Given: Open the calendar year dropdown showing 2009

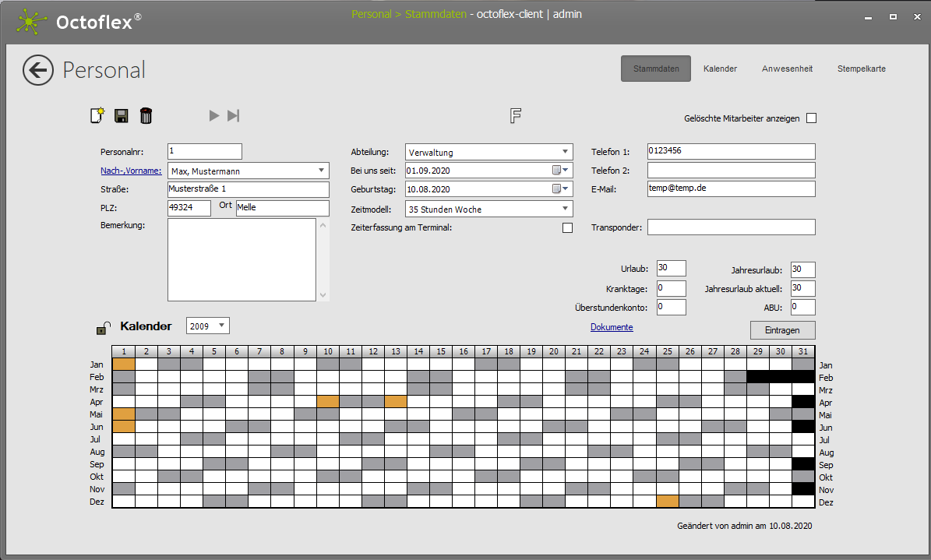Looking at the screenshot, I should coord(221,326).
